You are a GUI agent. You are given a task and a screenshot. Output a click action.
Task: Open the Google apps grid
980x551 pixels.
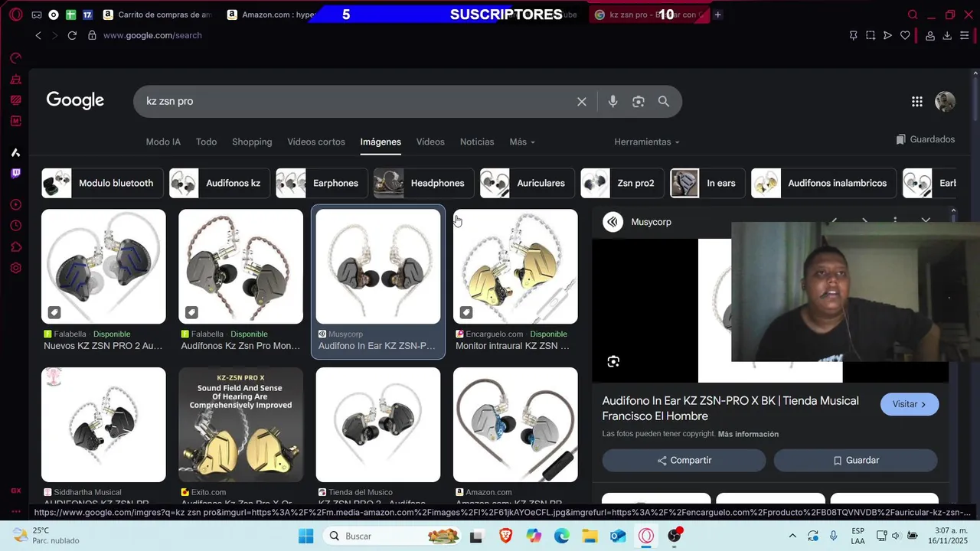pos(916,101)
